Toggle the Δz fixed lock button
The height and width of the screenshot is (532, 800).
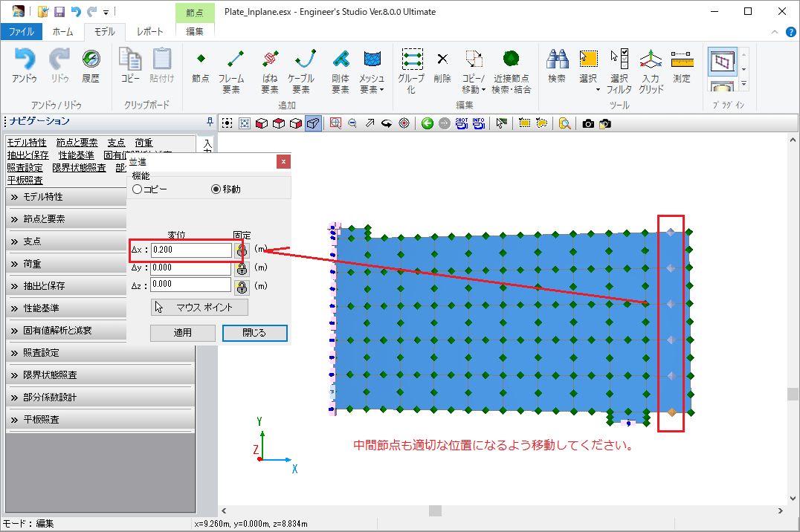[242, 287]
